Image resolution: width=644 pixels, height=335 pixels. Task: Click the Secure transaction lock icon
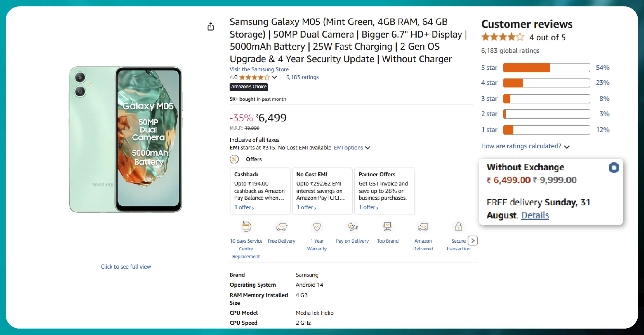point(458,227)
